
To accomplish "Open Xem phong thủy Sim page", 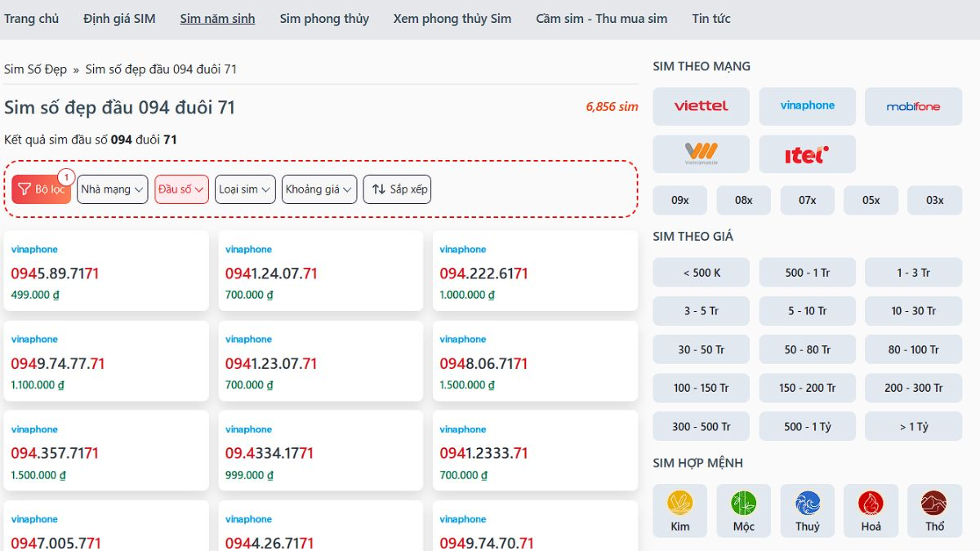I will pos(452,19).
